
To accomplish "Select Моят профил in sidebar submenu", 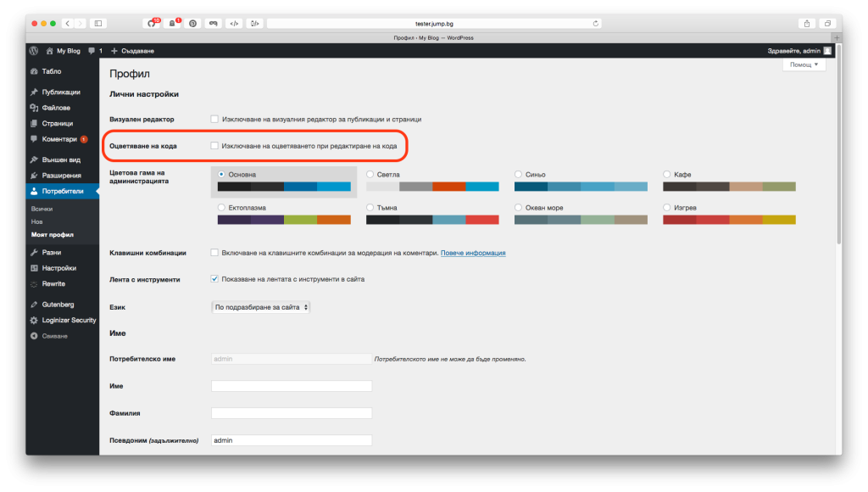I will (53, 233).
